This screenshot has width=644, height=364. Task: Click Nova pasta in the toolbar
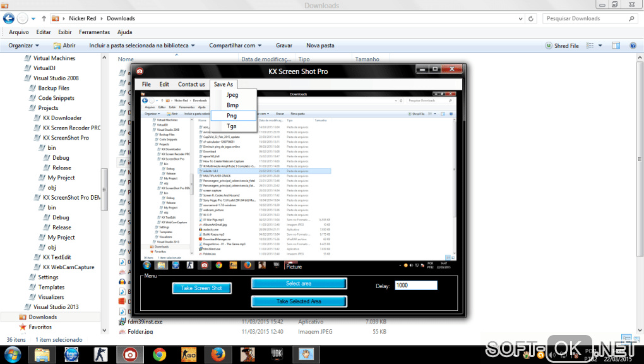coord(320,45)
